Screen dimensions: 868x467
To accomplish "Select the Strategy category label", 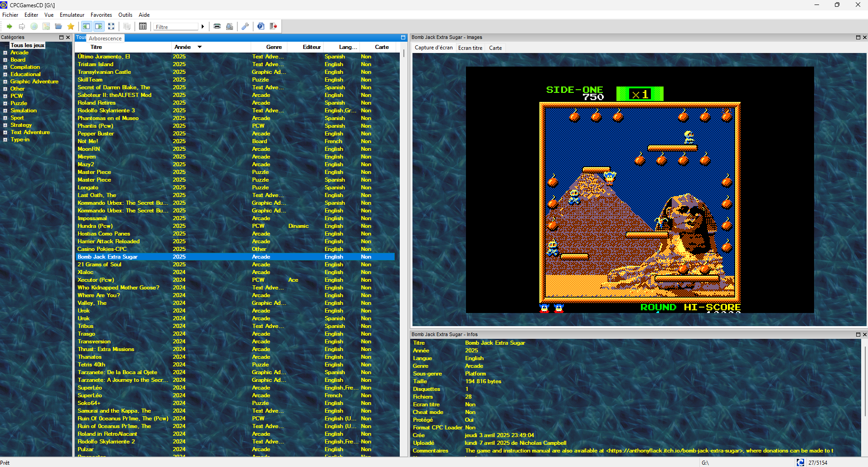I will [21, 125].
